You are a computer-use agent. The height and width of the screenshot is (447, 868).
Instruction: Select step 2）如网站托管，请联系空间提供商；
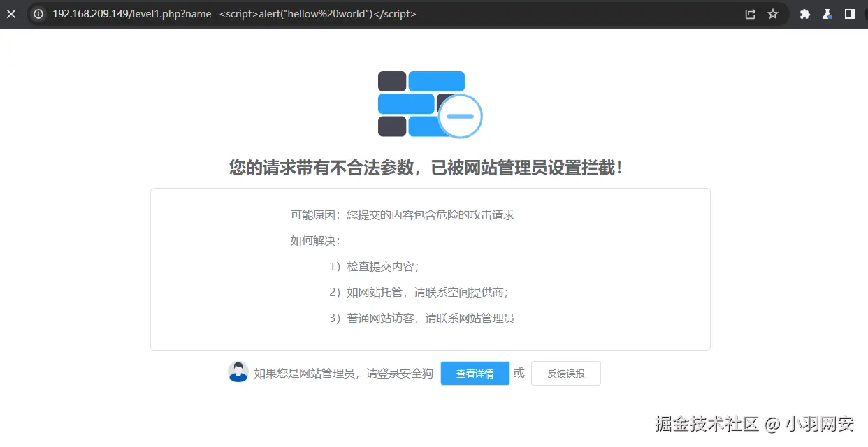pyautogui.click(x=419, y=293)
